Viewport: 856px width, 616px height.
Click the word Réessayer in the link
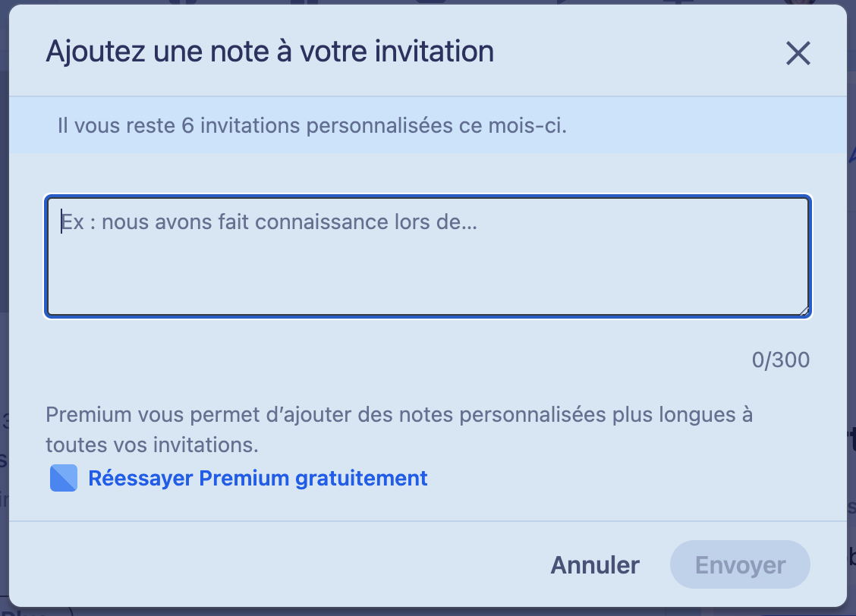click(x=140, y=479)
